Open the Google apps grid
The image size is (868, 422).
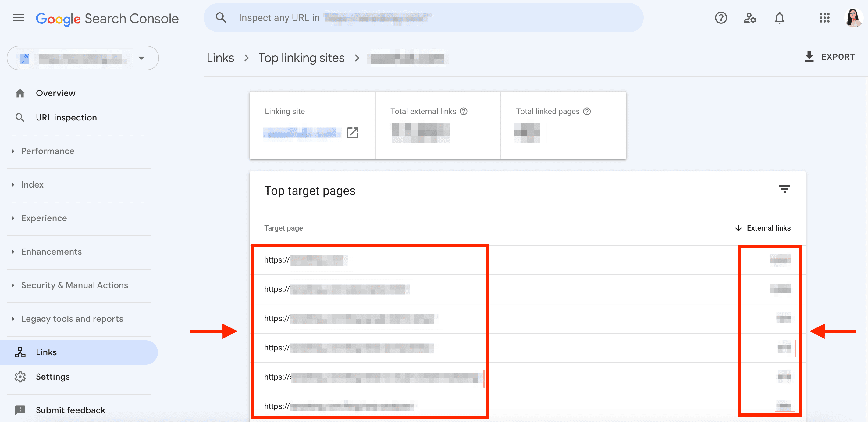point(824,18)
